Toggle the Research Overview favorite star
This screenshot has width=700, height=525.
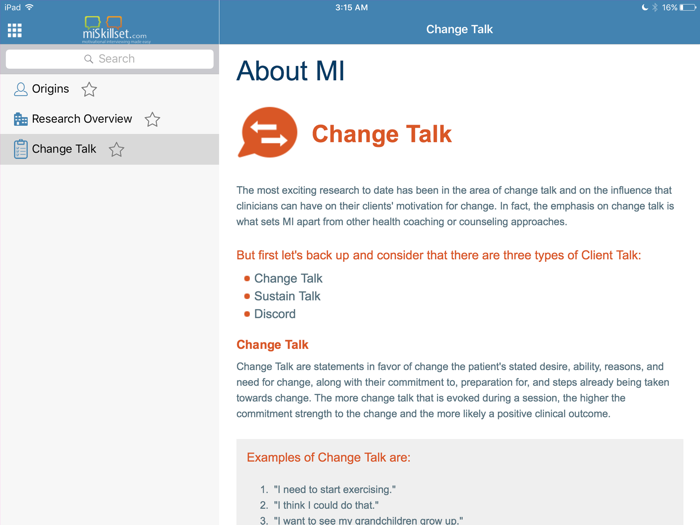(x=152, y=119)
